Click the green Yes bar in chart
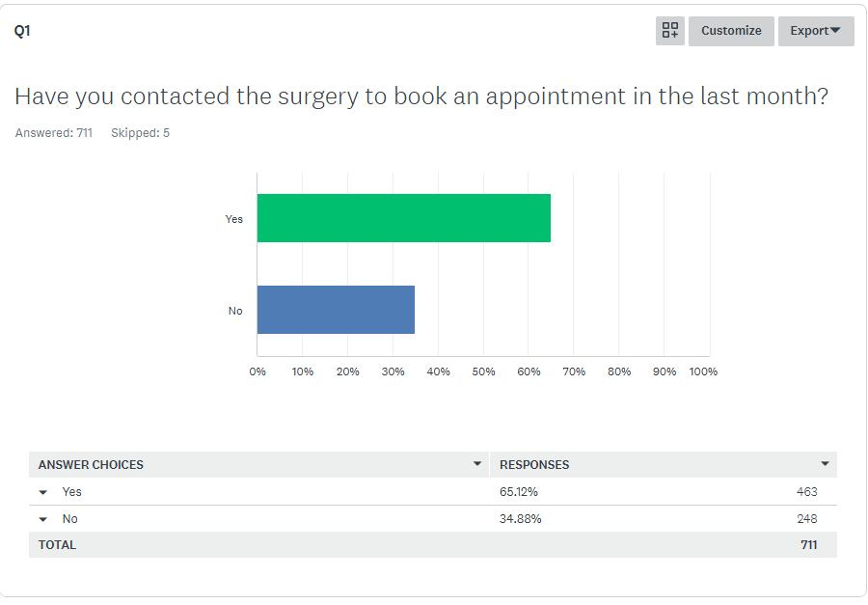 coord(403,218)
